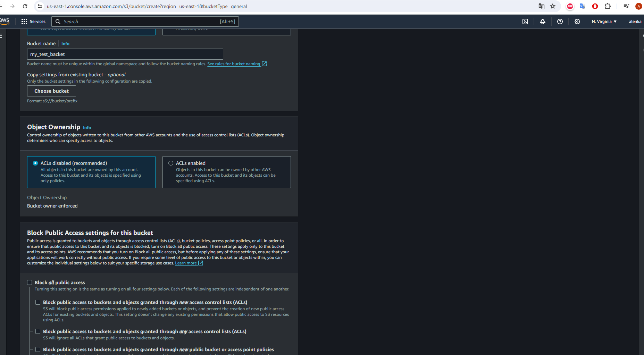644x355 pixels.
Task: Bookmark page with star icon
Action: (553, 6)
